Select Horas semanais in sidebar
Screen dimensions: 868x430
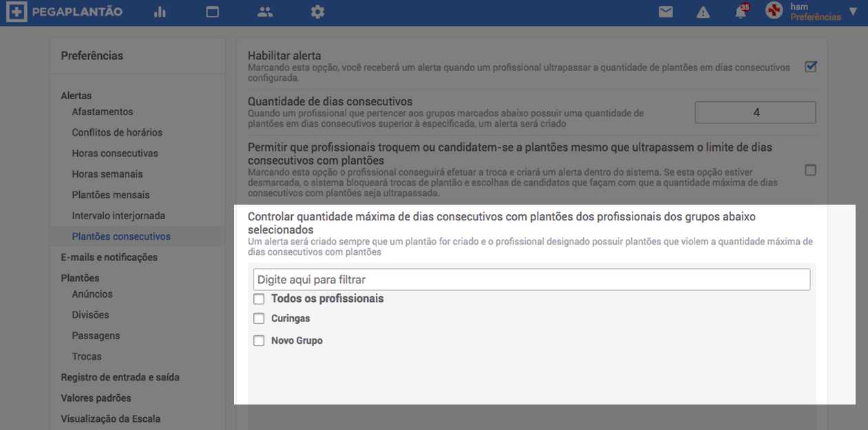(x=107, y=174)
